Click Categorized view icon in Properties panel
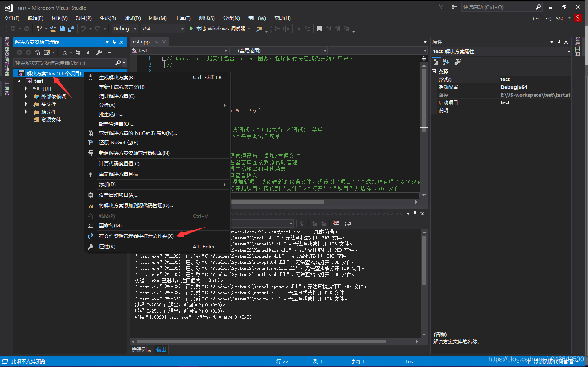 point(437,62)
